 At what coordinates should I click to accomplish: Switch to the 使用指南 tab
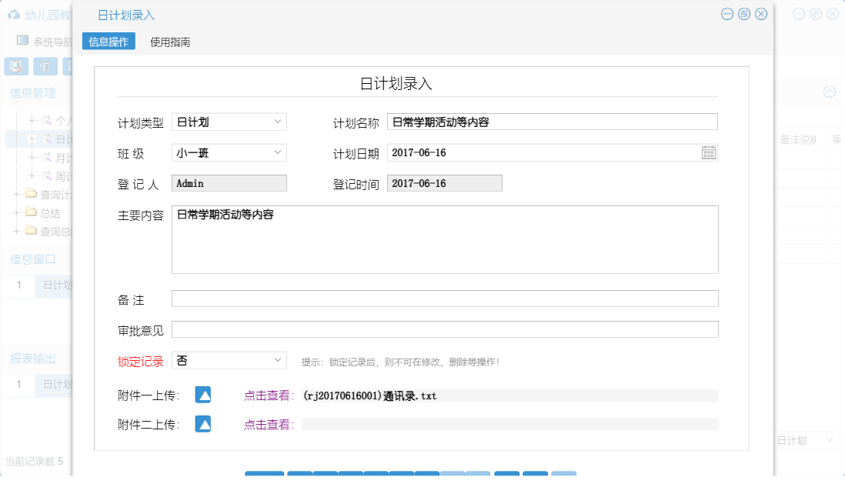coord(170,42)
